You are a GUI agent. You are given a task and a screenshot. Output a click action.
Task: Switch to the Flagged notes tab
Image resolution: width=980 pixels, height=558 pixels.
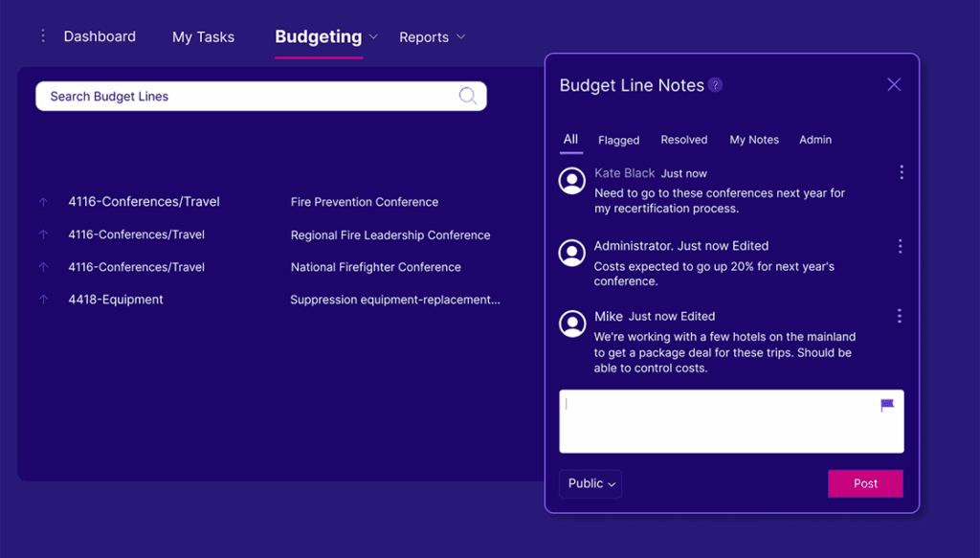tap(618, 140)
